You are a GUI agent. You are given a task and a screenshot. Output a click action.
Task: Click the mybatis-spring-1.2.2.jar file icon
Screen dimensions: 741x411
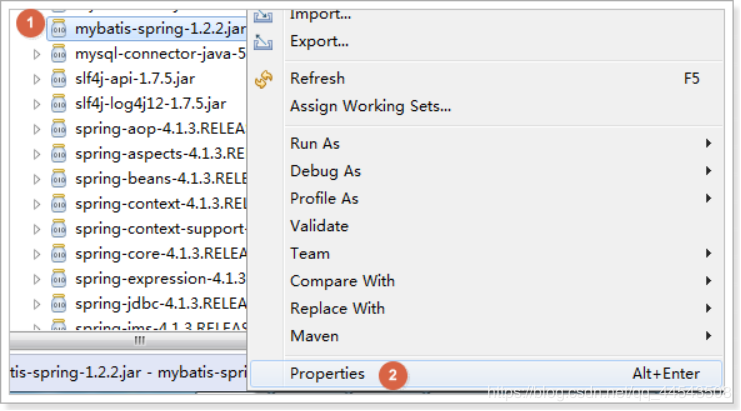point(59,28)
